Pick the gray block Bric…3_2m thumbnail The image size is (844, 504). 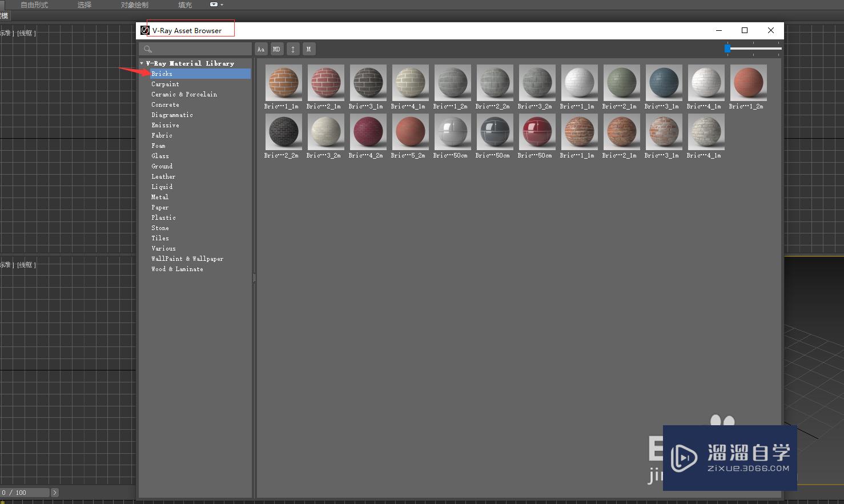[x=537, y=83]
